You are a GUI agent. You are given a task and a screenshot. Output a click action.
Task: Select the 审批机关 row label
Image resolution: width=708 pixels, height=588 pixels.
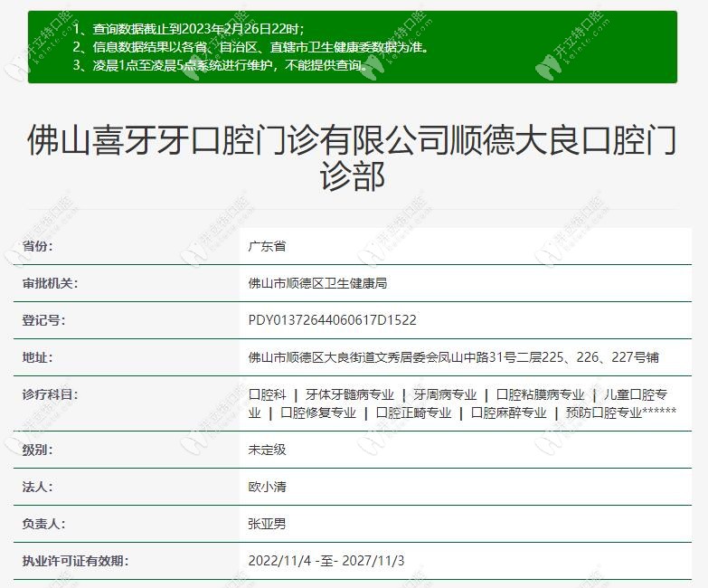point(50,283)
